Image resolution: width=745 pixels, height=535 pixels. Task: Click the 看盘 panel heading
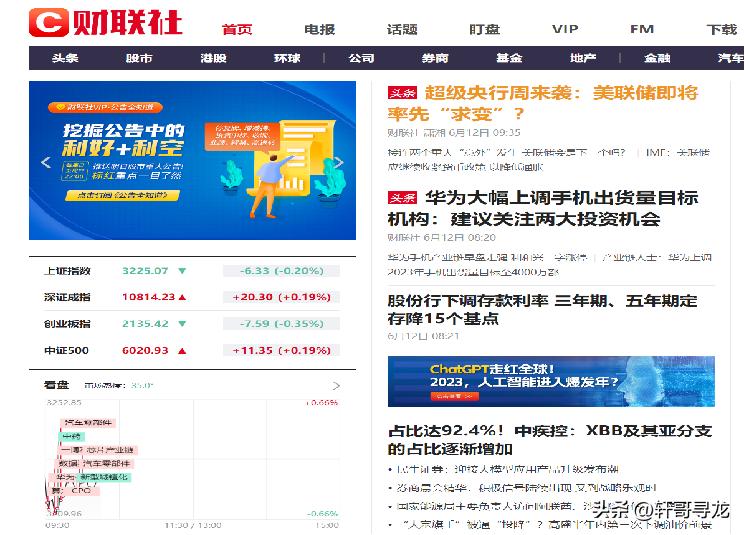(x=57, y=385)
